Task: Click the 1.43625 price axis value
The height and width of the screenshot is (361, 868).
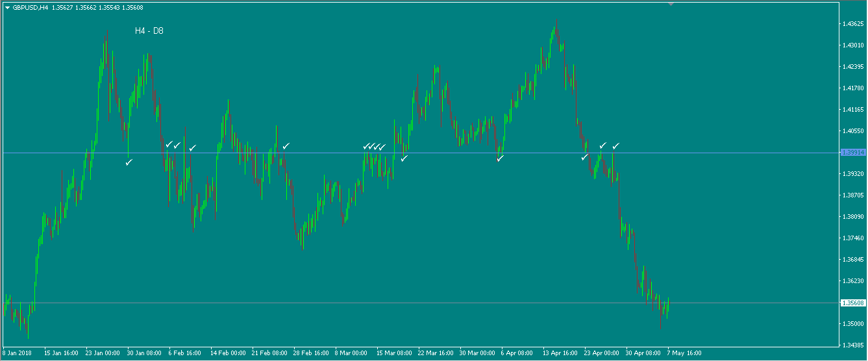Action: click(x=852, y=24)
